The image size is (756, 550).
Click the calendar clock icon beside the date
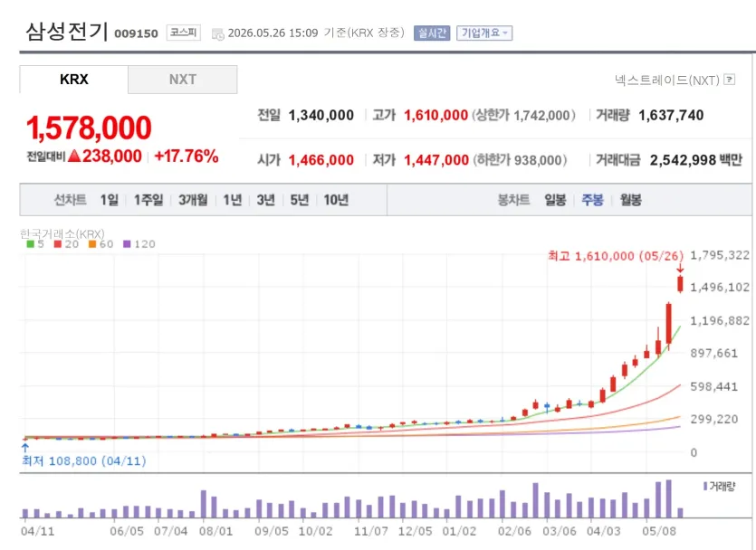point(218,33)
